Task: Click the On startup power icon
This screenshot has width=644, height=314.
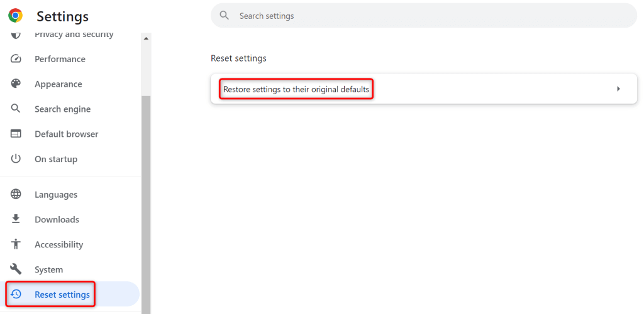Action: 16,159
